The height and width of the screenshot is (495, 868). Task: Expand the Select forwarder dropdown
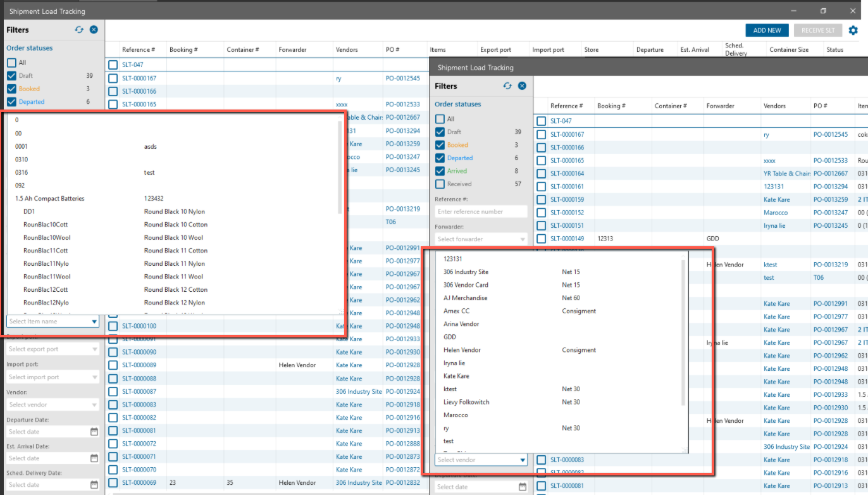pyautogui.click(x=523, y=239)
